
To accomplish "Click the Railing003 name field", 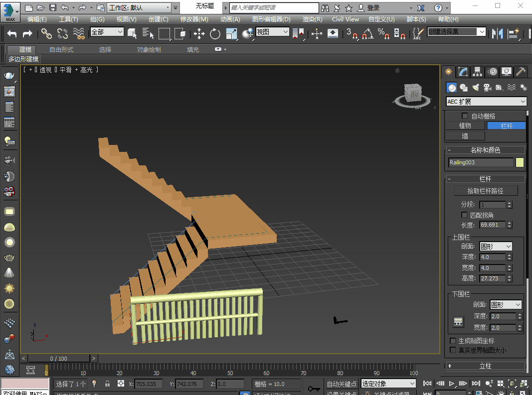I will click(x=481, y=162).
